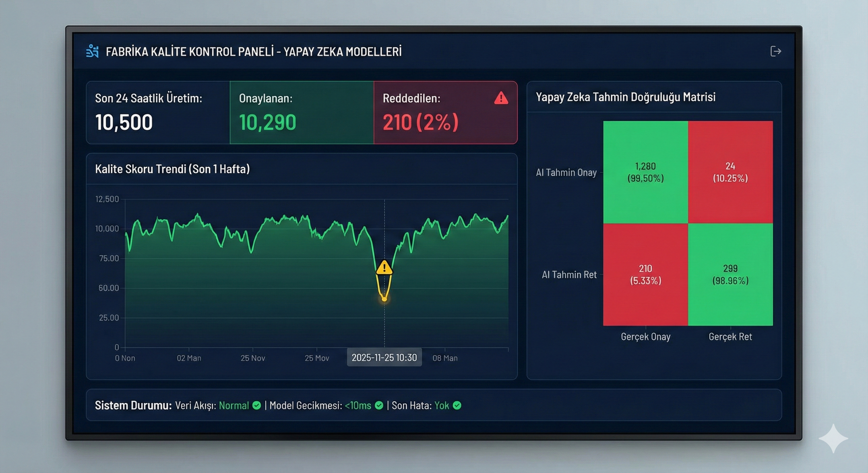This screenshot has width=868, height=473.
Task: Click the AI Tahmin Onay row label
Action: (x=566, y=172)
